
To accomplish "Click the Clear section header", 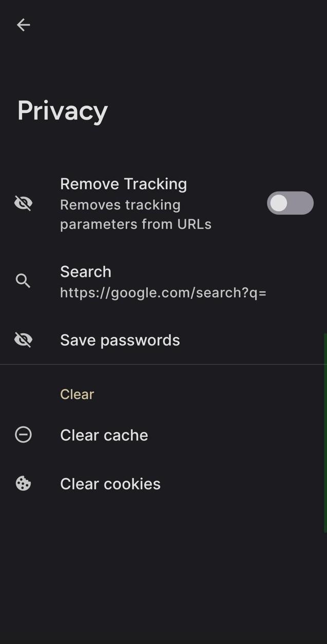I will tap(77, 394).
